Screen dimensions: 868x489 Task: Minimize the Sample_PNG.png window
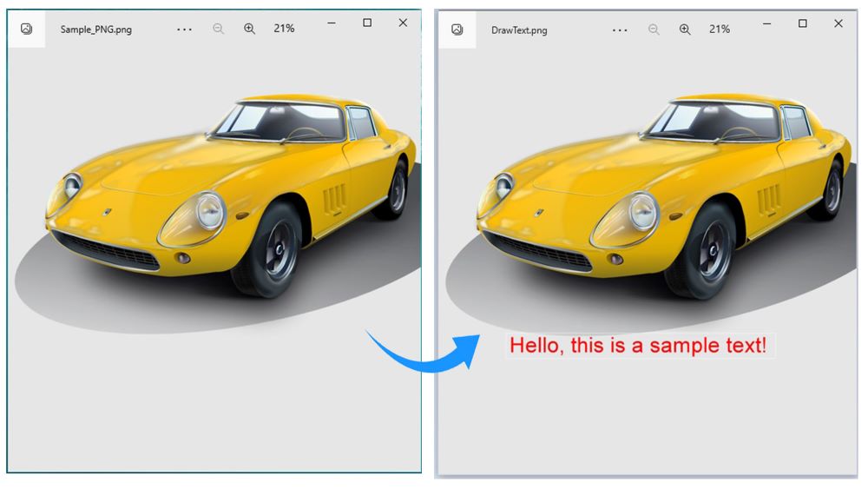point(332,23)
